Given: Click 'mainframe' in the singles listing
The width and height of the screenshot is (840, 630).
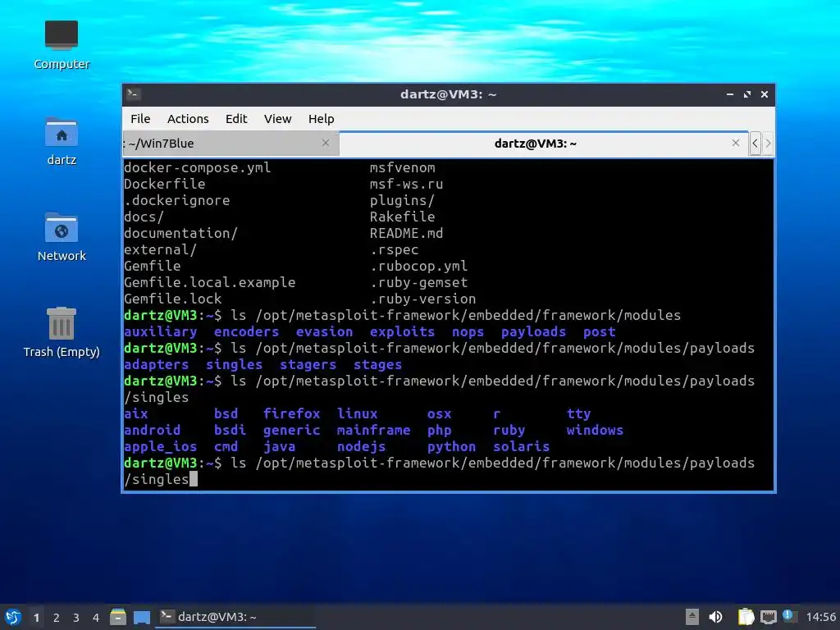Looking at the screenshot, I should (373, 430).
